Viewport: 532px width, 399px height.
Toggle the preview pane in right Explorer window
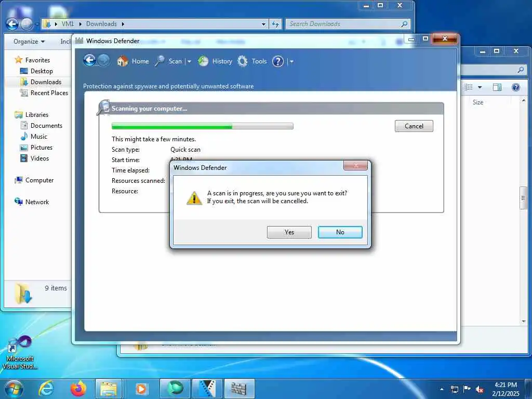[x=497, y=87]
